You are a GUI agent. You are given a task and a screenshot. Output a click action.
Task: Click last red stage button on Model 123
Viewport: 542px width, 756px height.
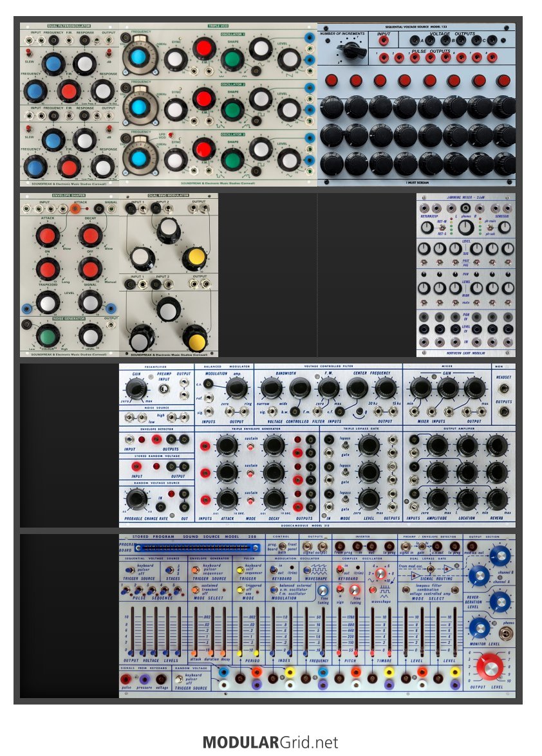[x=503, y=80]
